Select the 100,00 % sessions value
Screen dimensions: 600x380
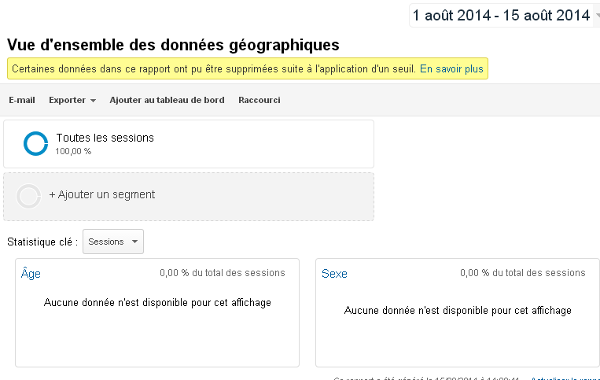73,151
